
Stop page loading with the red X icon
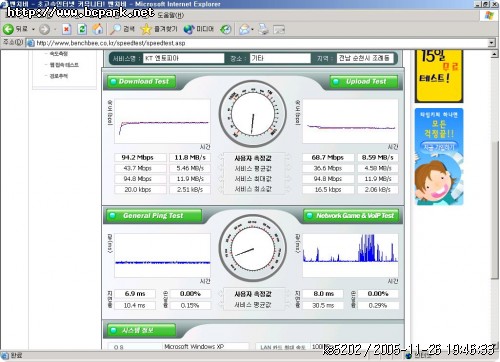pyautogui.click(x=67, y=29)
